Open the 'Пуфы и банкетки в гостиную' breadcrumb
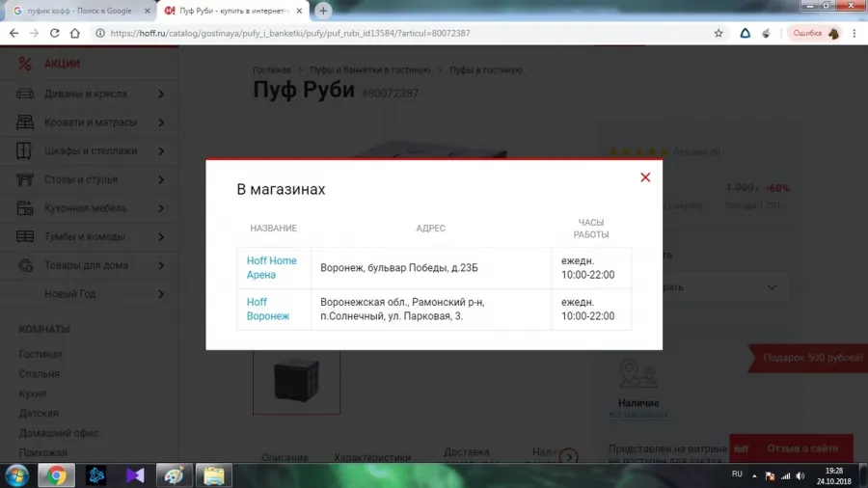868x488 pixels. click(x=369, y=70)
